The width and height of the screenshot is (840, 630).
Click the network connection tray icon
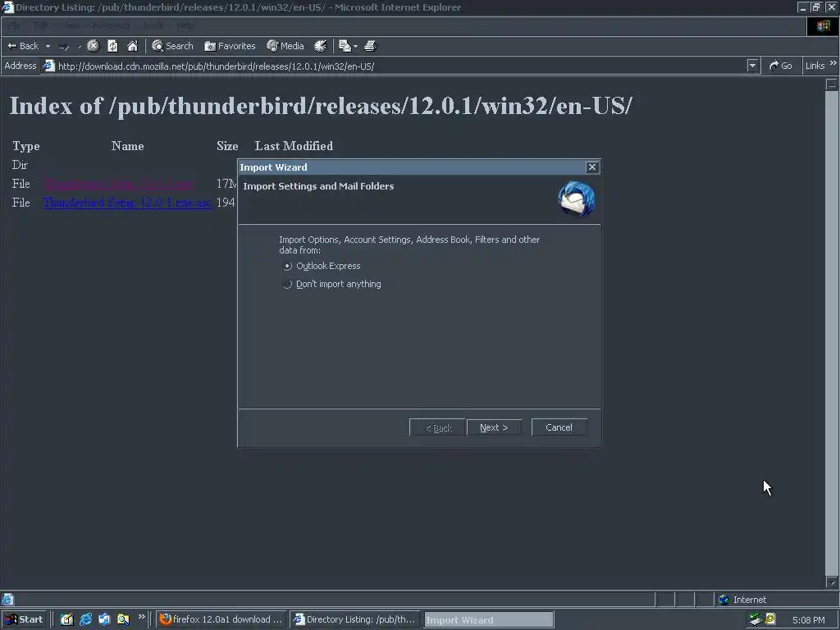[756, 619]
